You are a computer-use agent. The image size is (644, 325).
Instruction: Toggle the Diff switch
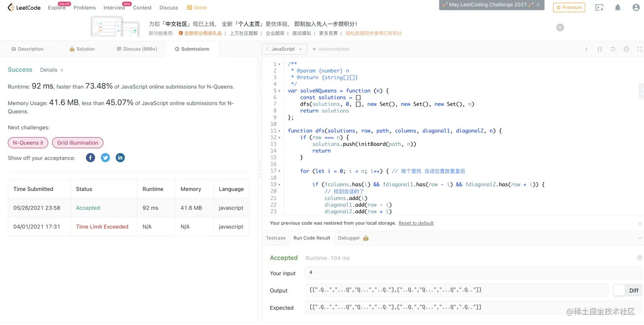coord(620,290)
